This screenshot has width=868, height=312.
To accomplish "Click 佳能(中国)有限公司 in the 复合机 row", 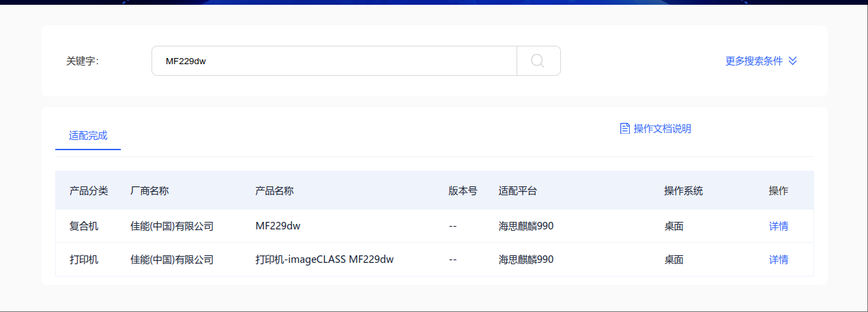I will 172,226.
